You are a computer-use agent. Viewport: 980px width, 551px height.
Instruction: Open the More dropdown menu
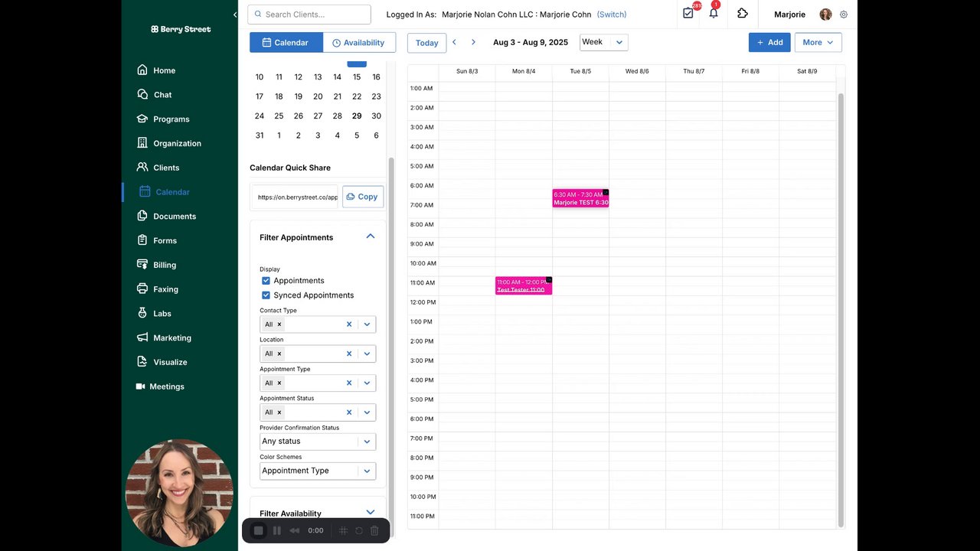pos(818,43)
